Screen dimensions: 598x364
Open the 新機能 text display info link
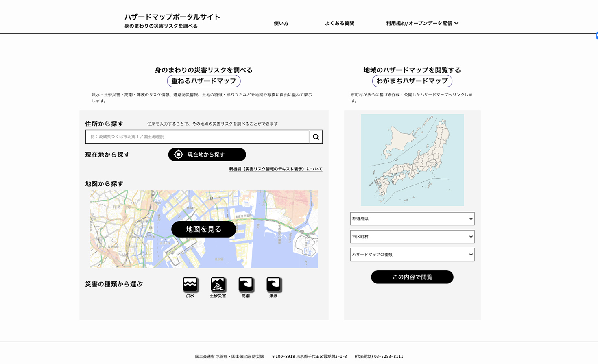click(275, 169)
